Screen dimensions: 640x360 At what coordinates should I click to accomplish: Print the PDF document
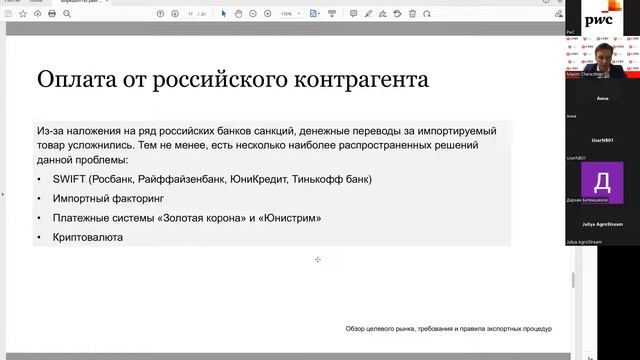point(52,14)
